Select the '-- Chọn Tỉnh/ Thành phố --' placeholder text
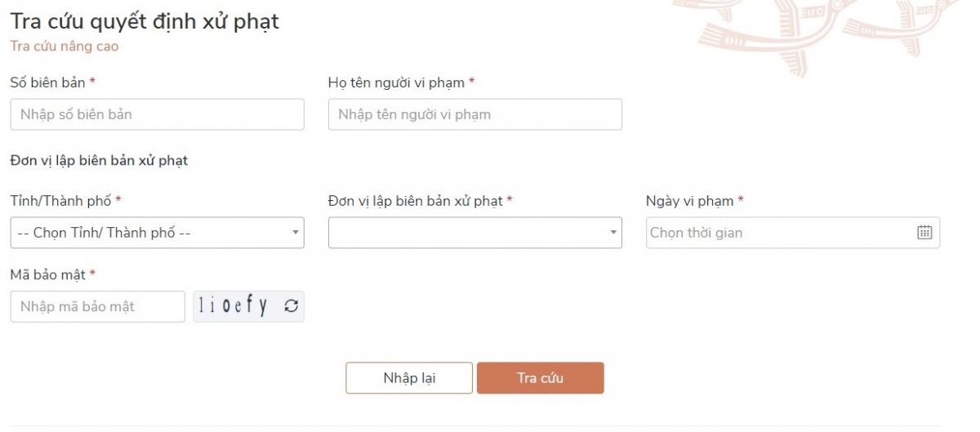980x432 pixels. (x=104, y=233)
